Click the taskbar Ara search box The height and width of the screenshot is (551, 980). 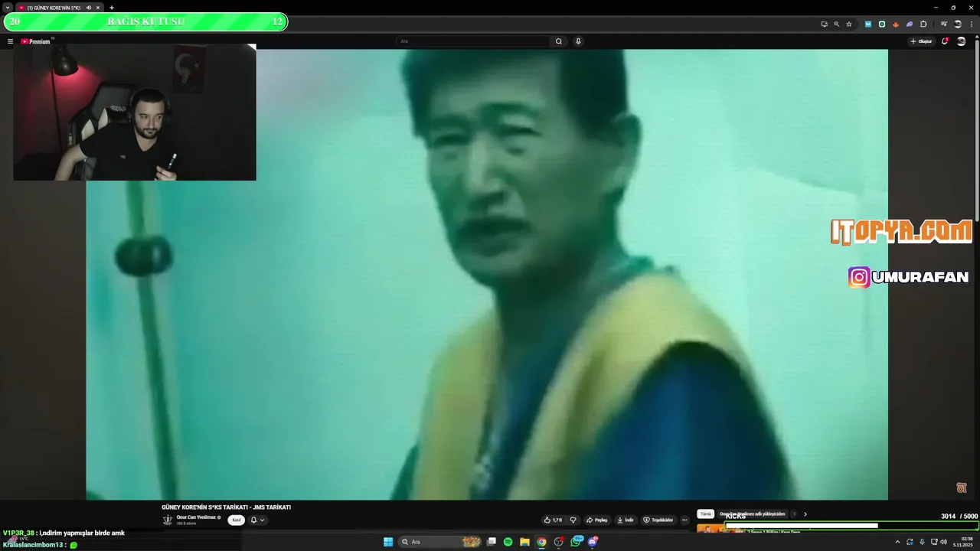441,542
